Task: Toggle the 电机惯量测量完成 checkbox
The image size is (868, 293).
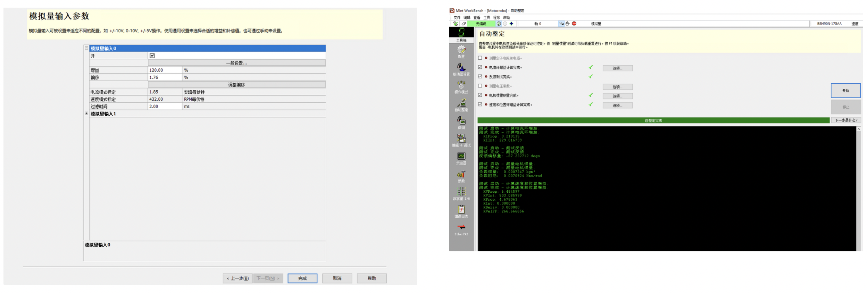Action: (x=480, y=95)
